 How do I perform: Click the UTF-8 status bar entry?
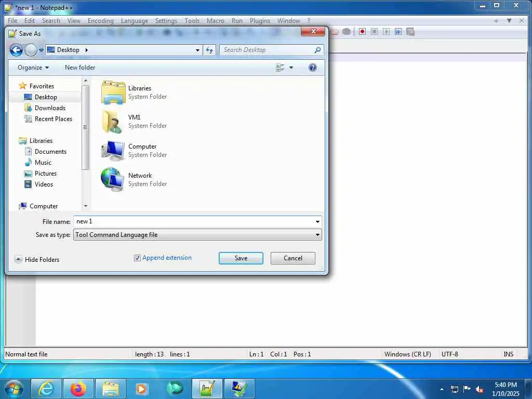coord(449,354)
